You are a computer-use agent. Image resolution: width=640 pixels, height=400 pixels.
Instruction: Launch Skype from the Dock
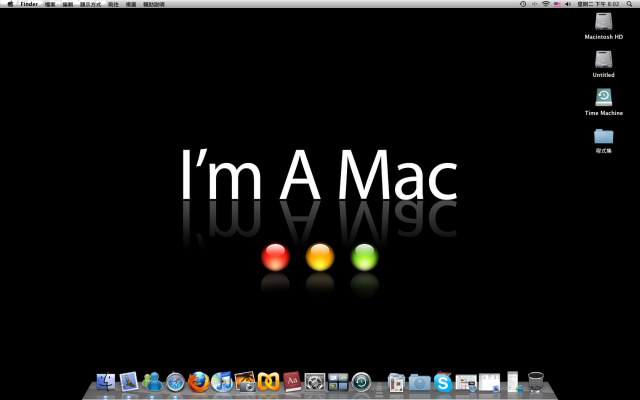tap(443, 382)
